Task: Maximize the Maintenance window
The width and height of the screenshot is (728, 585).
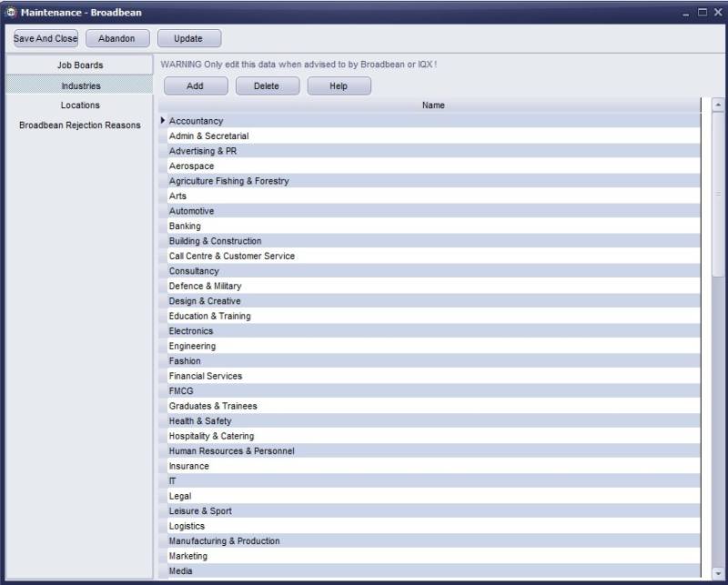Action: click(702, 13)
